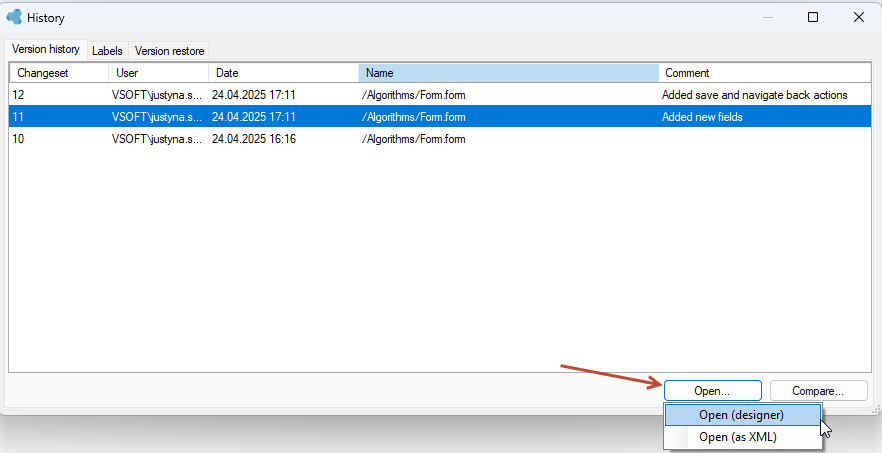Click the Name cell in changeset 10 row
Image resolution: width=882 pixels, height=453 pixels.
coord(413,139)
